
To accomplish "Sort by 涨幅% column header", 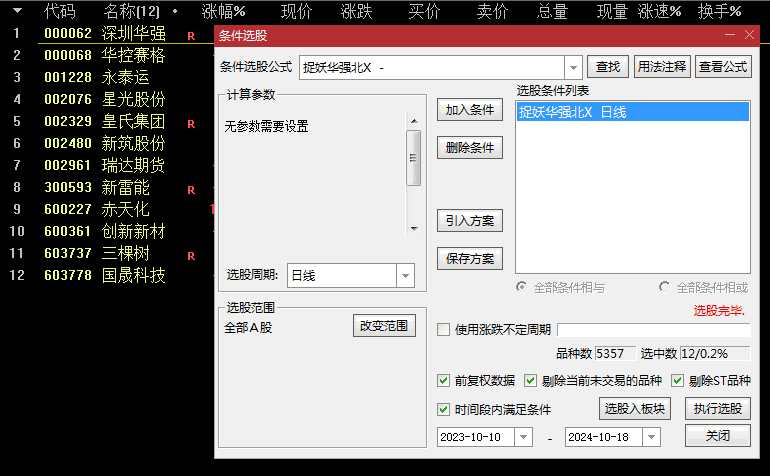I will (223, 11).
